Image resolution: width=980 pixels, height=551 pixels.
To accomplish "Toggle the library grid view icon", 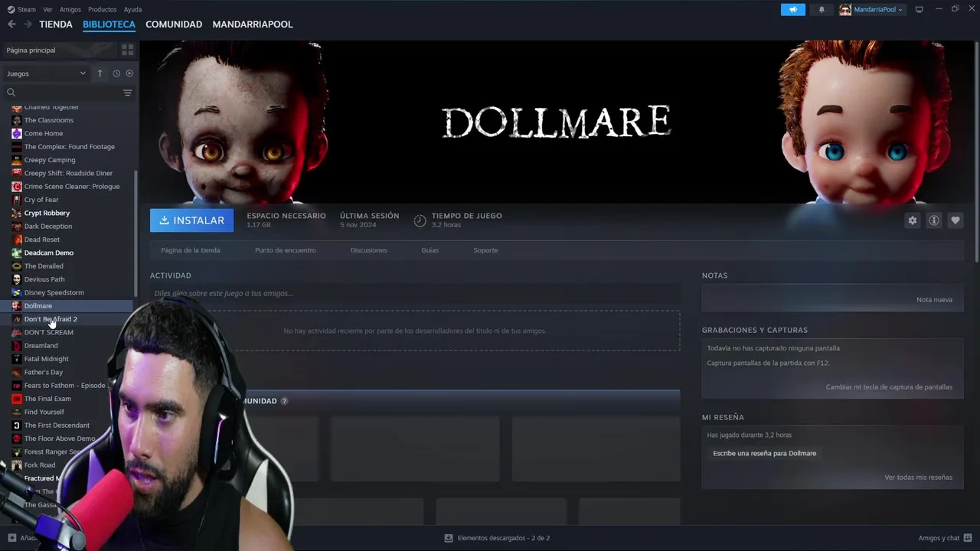I will [127, 50].
